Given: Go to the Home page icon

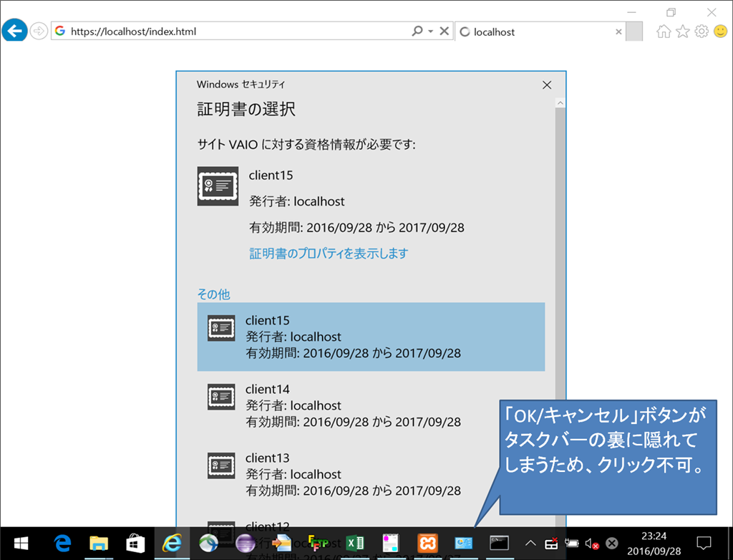Looking at the screenshot, I should click(x=664, y=32).
